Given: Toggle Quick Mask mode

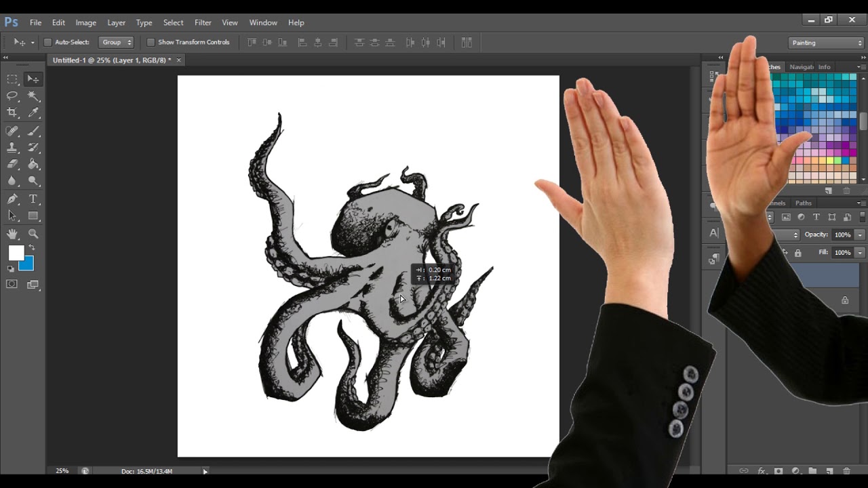Looking at the screenshot, I should (12, 285).
